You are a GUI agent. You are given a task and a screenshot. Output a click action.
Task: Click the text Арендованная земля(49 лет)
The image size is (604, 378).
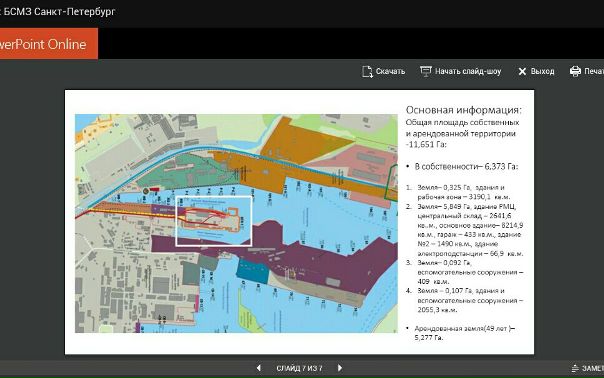tap(464, 328)
